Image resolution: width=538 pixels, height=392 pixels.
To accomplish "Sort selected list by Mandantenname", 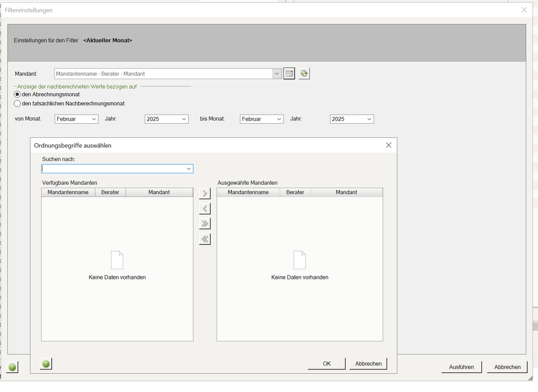I will (x=248, y=192).
